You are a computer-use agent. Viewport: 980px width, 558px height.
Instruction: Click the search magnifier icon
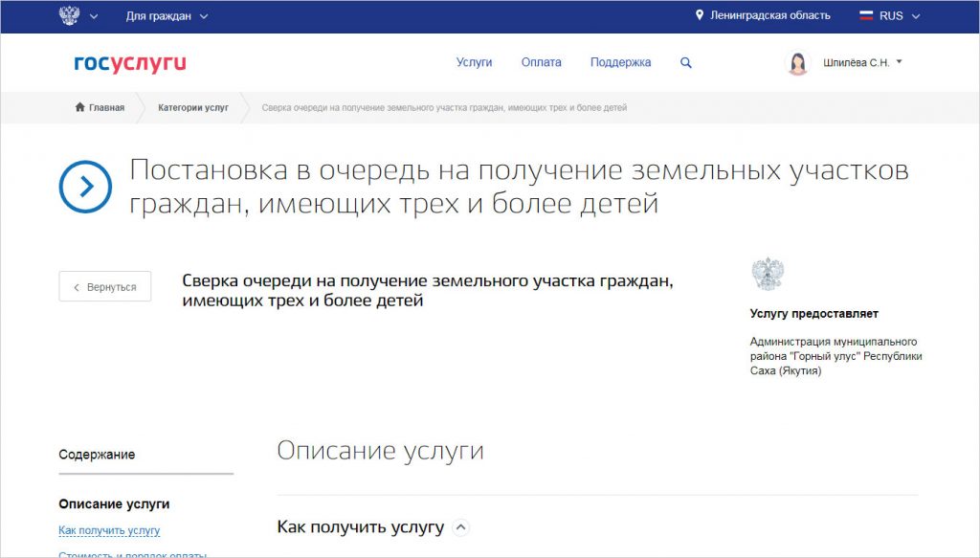[685, 62]
